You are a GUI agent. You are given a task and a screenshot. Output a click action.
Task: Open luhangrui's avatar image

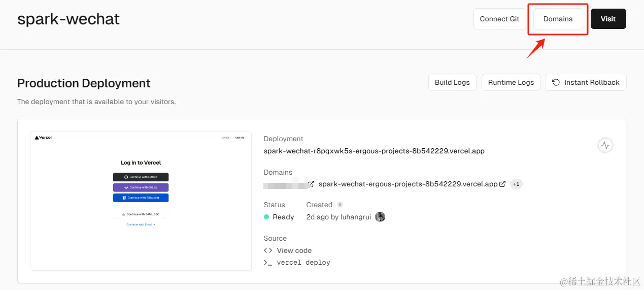coord(380,217)
